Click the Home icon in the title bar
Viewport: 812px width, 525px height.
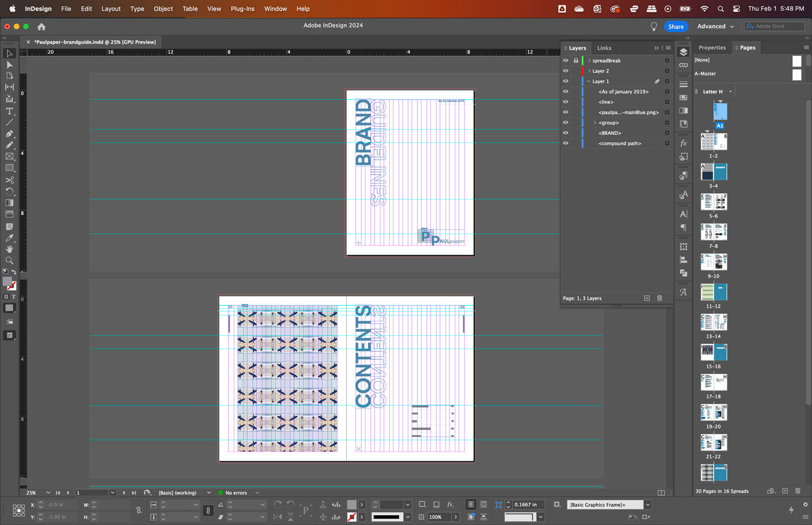point(41,27)
